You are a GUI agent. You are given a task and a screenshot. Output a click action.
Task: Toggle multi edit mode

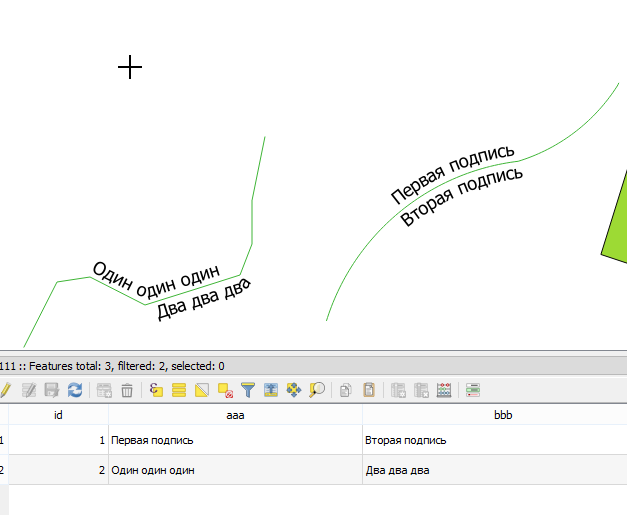tap(29, 389)
